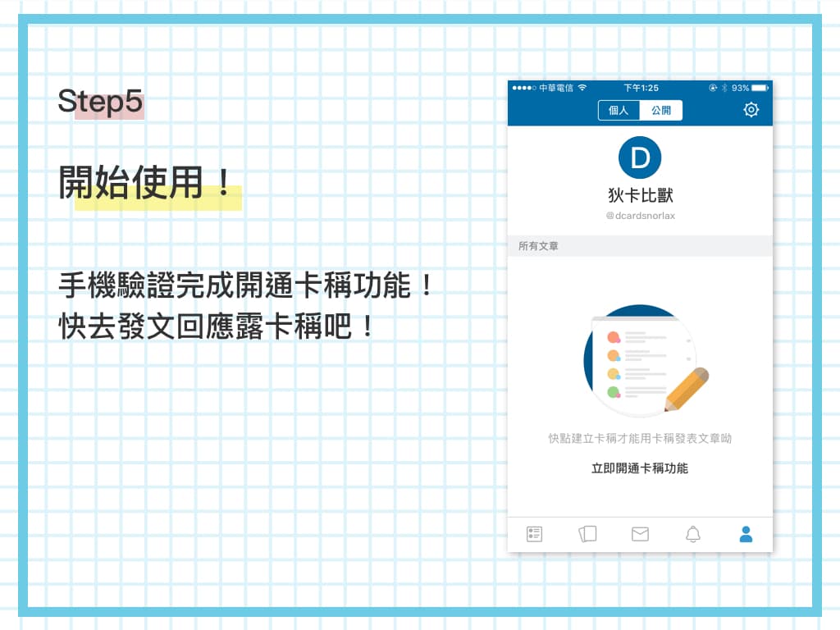This screenshot has width=840, height=630.
Task: Tap the battery indicator in status bar
Action: point(760,88)
